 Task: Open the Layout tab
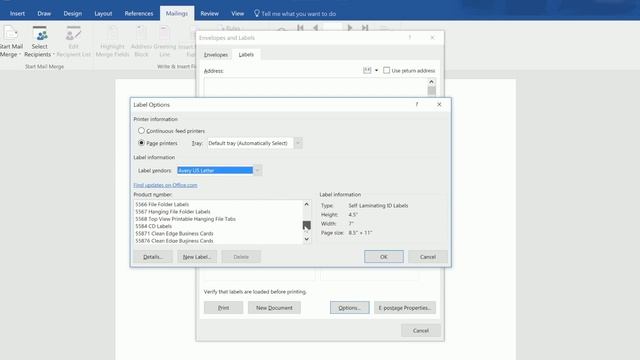pos(103,13)
